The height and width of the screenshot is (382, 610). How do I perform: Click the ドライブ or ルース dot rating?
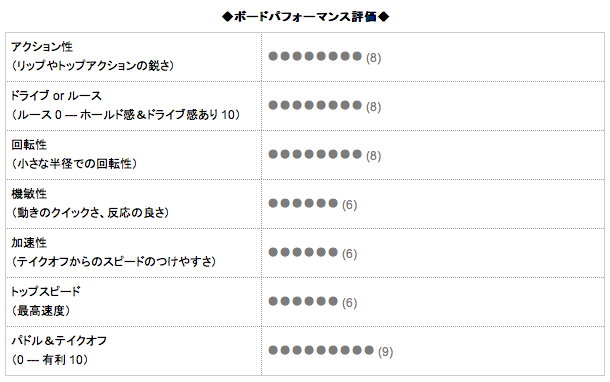click(x=315, y=105)
